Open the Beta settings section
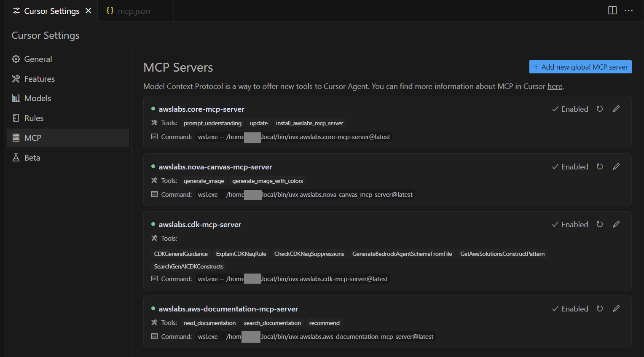The width and height of the screenshot is (644, 357). (68, 158)
